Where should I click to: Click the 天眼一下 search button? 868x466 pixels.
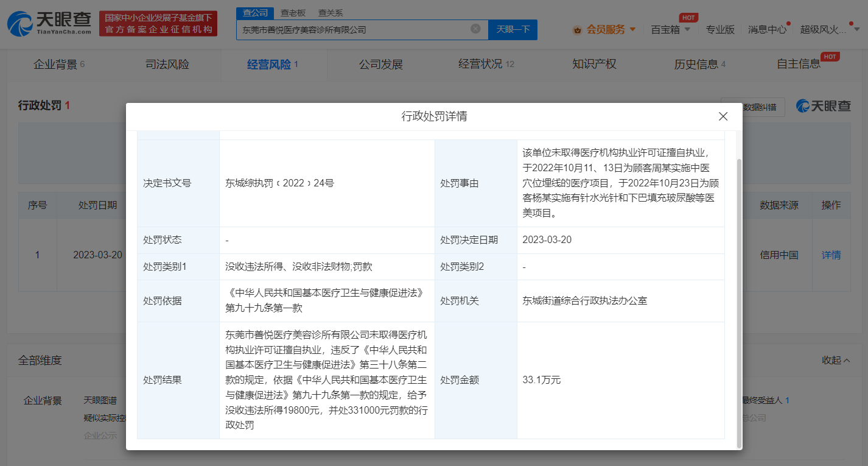click(x=513, y=29)
